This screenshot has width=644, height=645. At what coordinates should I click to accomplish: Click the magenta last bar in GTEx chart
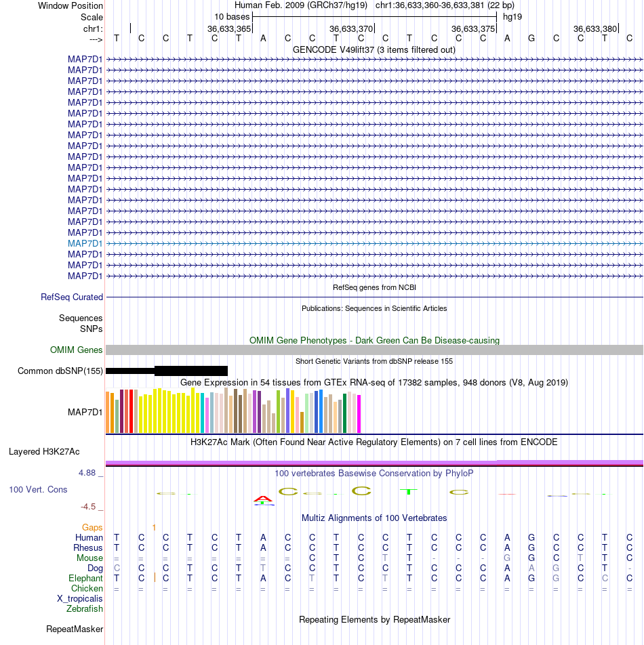coord(359,414)
